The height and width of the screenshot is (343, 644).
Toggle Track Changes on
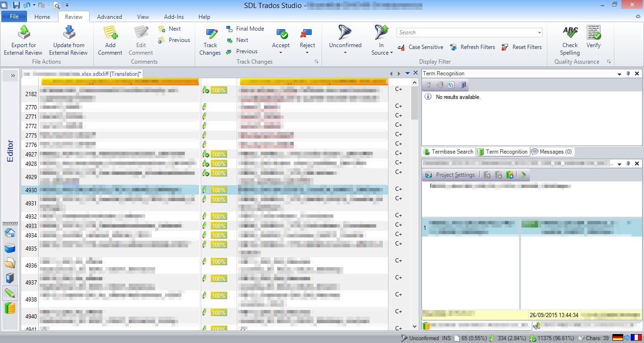(x=210, y=34)
